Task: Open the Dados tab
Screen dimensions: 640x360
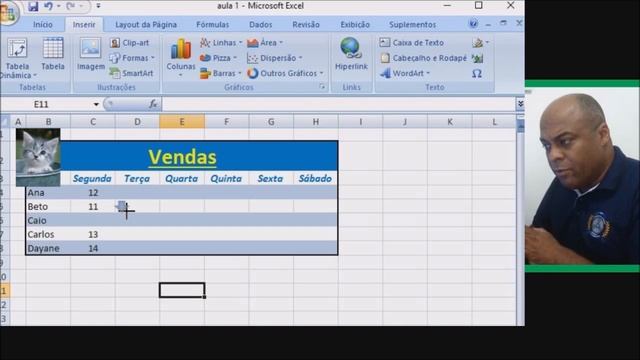Action: (260, 25)
